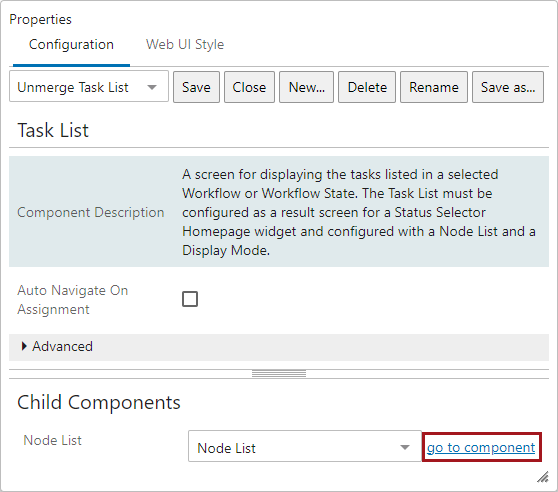The image size is (558, 492).
Task: Open the Node List dropdown arrow
Action: (x=405, y=447)
